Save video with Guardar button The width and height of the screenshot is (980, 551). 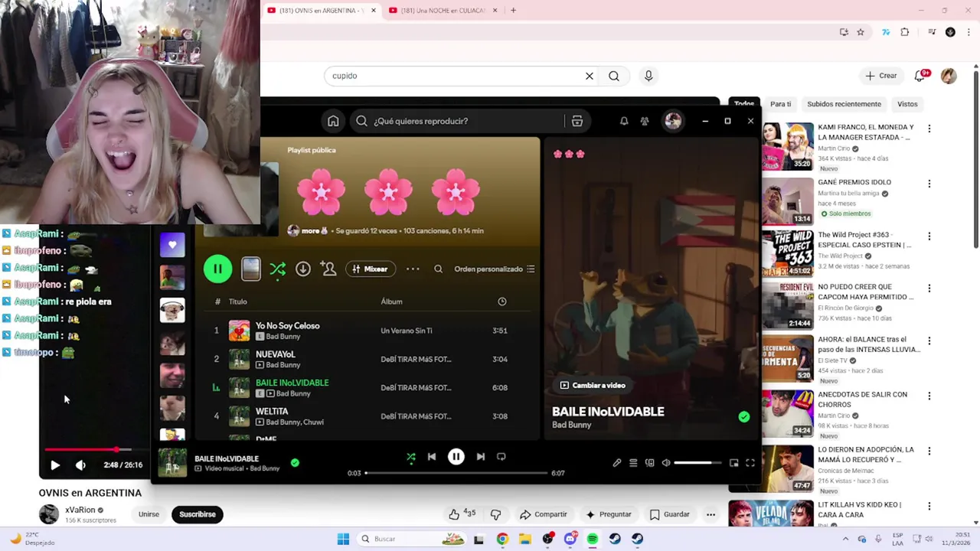coord(670,514)
